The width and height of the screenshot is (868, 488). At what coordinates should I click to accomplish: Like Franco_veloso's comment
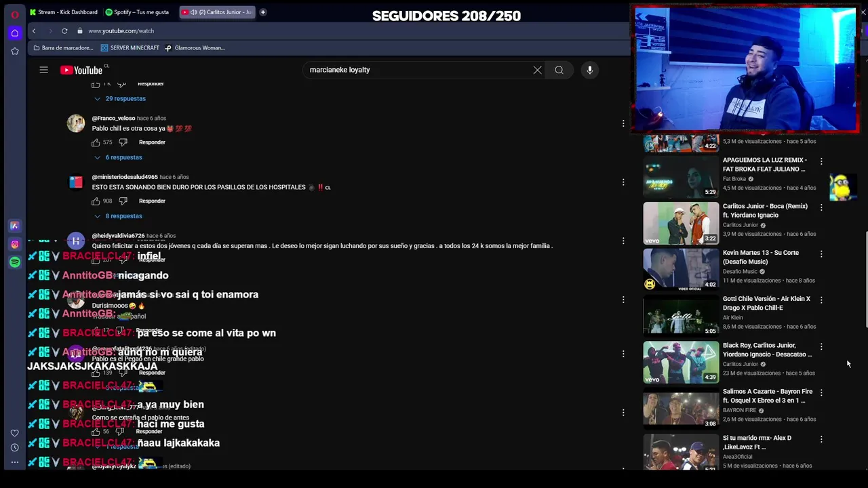[x=96, y=142]
